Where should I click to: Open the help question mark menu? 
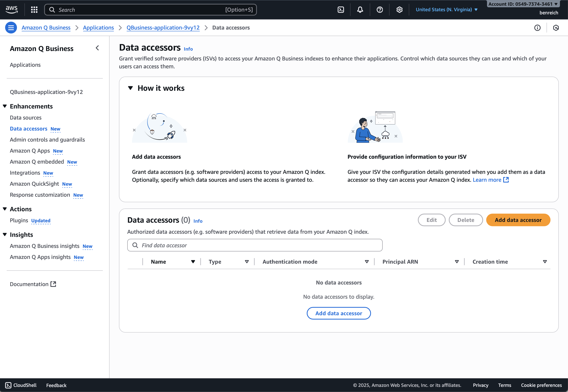(380, 10)
